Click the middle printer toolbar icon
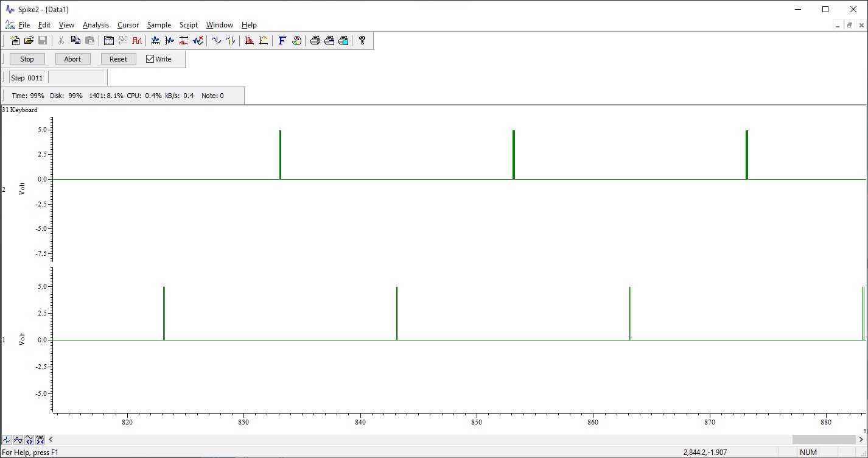868x458 pixels. coord(329,41)
